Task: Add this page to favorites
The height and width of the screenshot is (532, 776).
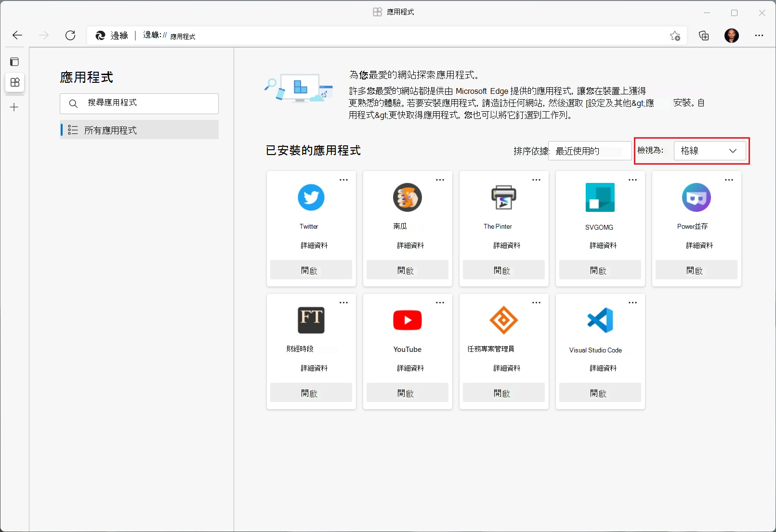Action: (x=675, y=36)
